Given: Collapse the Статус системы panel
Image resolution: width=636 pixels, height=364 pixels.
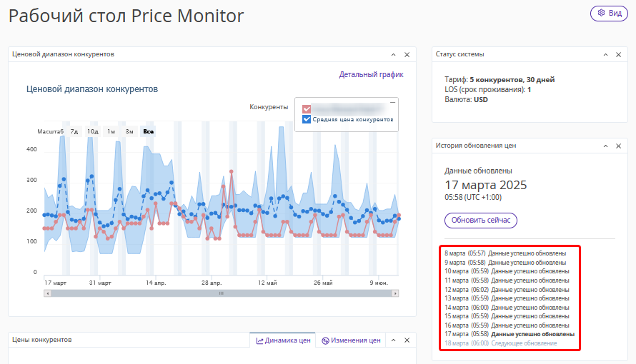Looking at the screenshot, I should (605, 55).
